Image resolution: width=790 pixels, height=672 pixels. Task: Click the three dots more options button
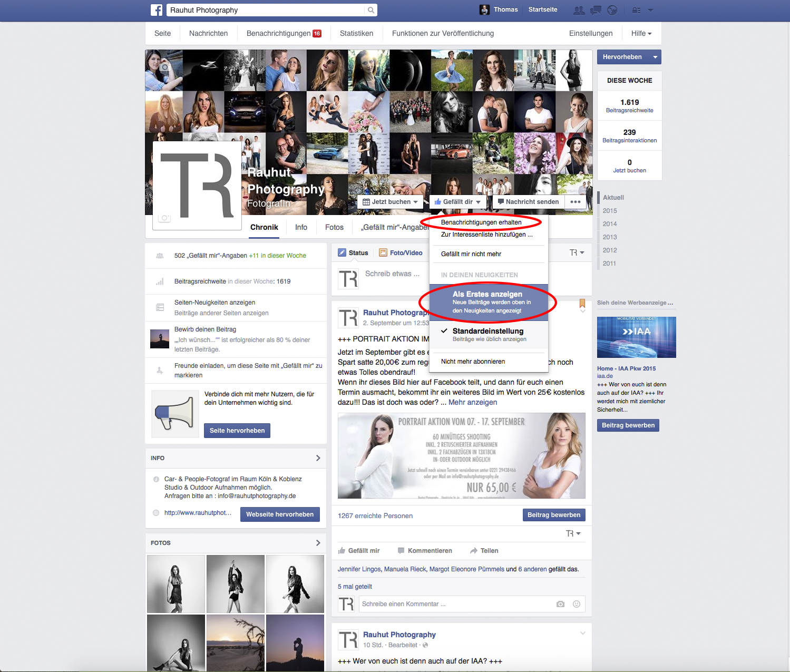click(x=576, y=202)
